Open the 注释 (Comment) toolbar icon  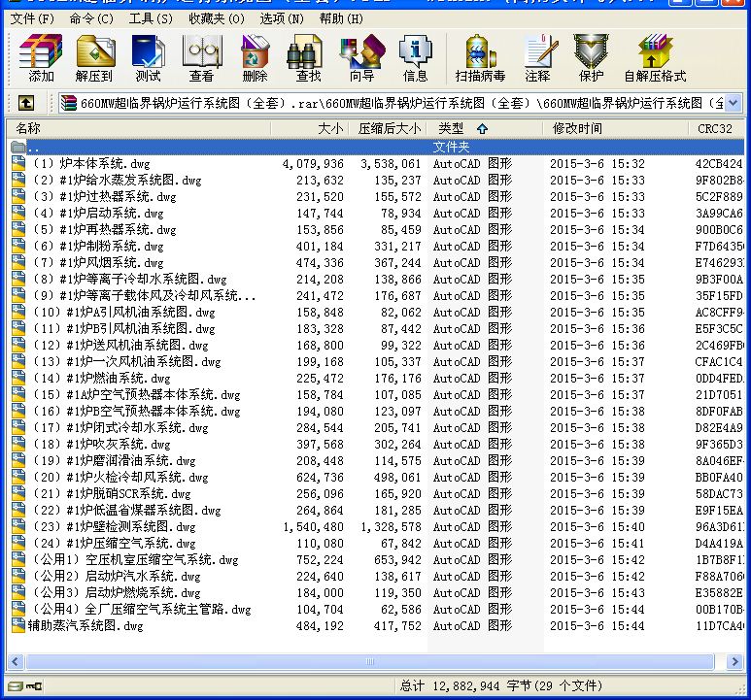point(540,51)
